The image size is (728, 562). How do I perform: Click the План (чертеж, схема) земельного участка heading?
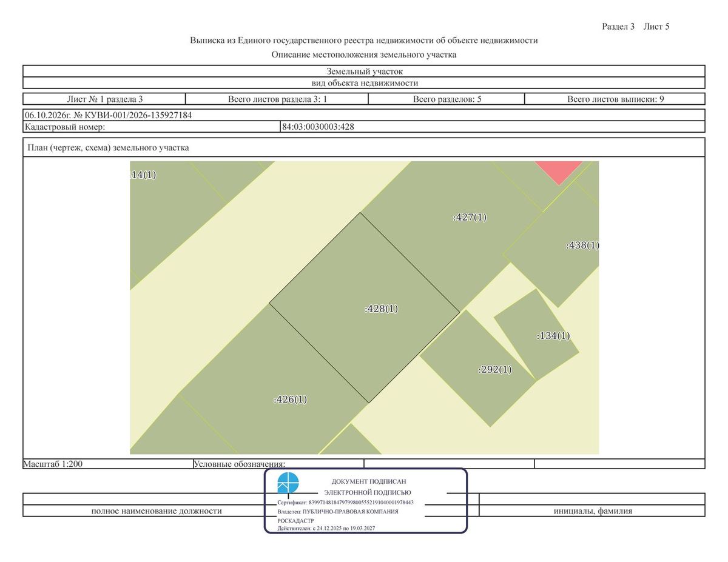pyautogui.click(x=107, y=147)
